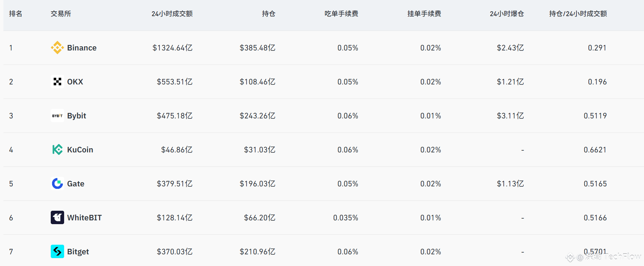Sort by 24小时成交额 column header
Image resolution: width=644 pixels, height=266 pixels.
click(x=172, y=14)
